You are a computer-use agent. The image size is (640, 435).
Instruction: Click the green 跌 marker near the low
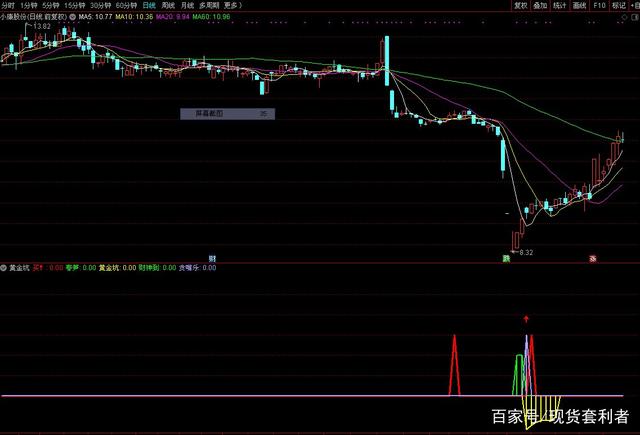point(506,258)
